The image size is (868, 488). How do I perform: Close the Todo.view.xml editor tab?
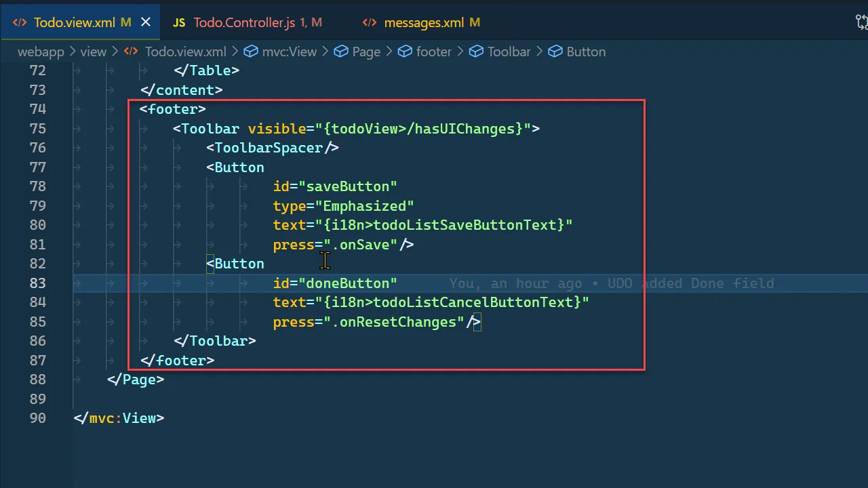click(146, 22)
